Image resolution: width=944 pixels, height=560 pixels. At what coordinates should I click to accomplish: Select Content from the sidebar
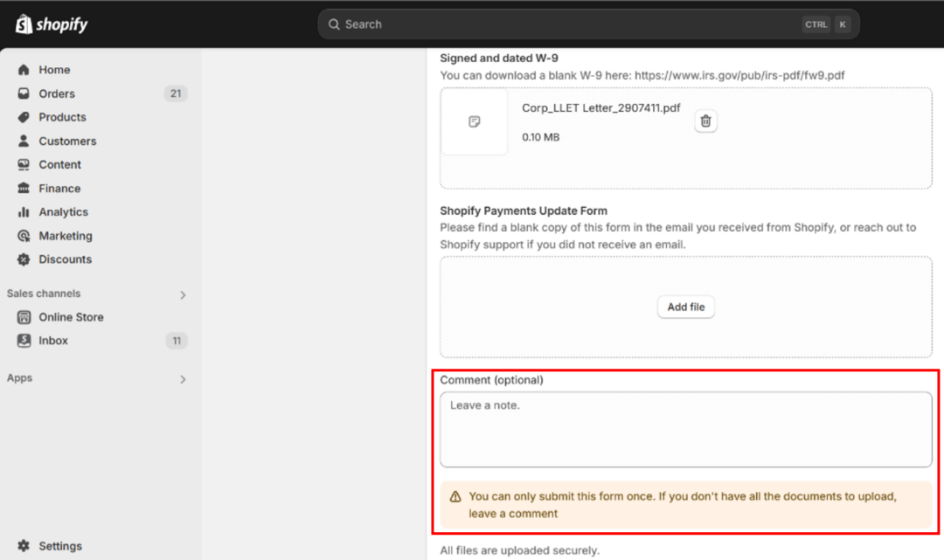coord(59,164)
